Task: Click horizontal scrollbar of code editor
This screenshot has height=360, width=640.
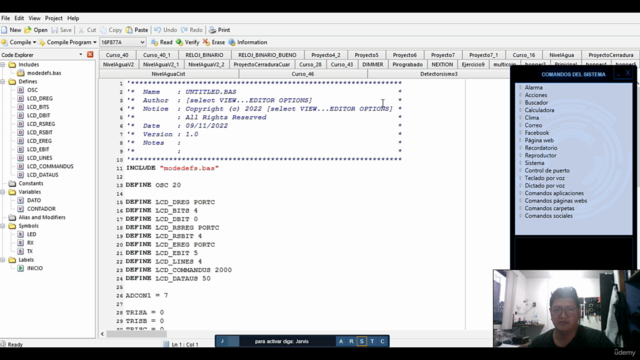Action: click(x=136, y=334)
